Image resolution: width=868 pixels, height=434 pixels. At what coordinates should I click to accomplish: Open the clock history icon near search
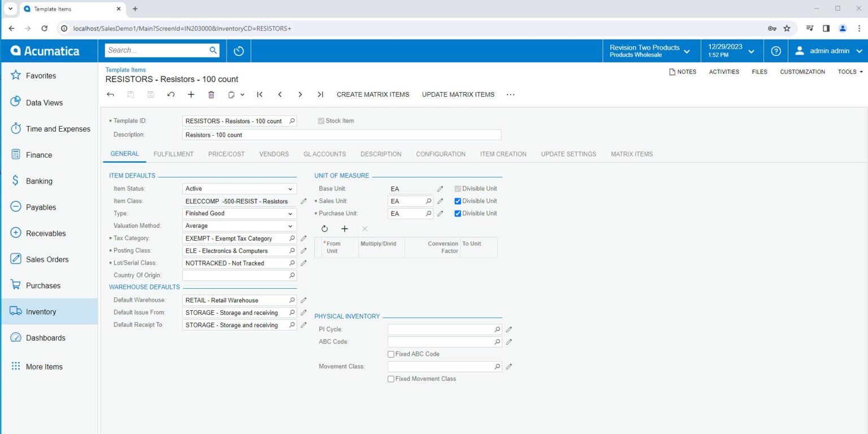tap(238, 51)
